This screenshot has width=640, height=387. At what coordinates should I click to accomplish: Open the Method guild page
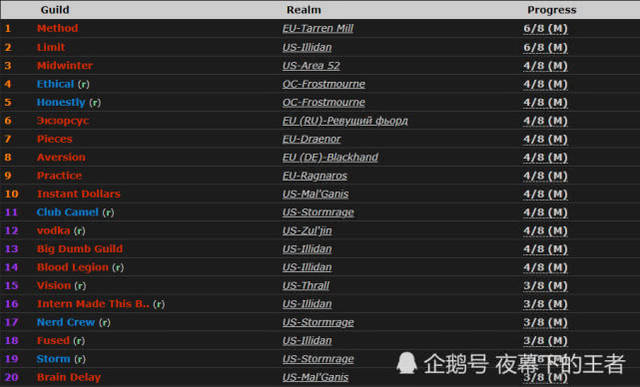click(57, 28)
